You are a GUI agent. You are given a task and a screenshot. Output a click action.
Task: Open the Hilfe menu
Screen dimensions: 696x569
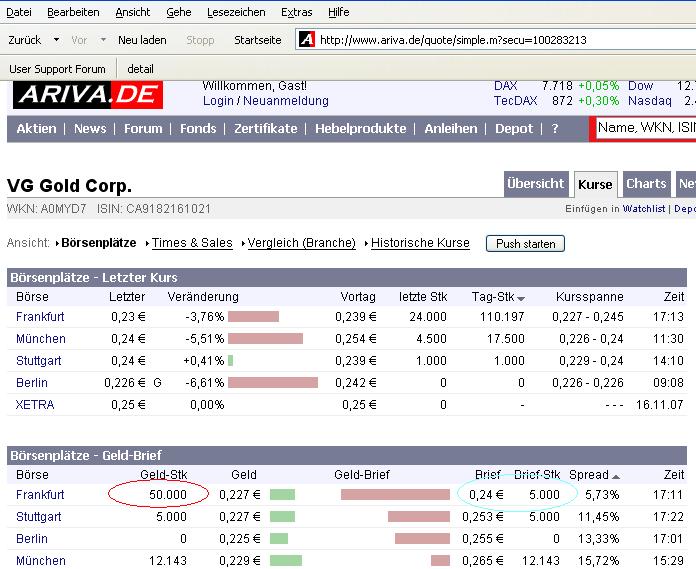tap(339, 12)
